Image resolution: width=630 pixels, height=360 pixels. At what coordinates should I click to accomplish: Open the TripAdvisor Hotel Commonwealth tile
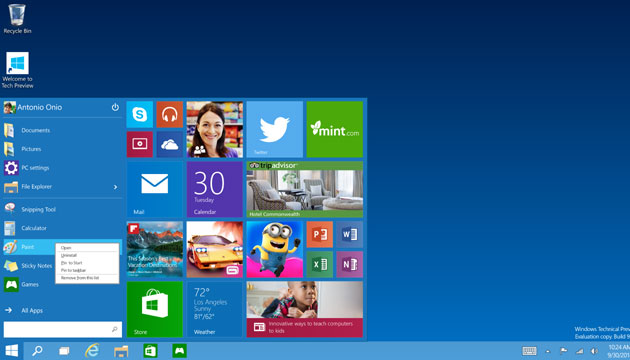coord(305,189)
